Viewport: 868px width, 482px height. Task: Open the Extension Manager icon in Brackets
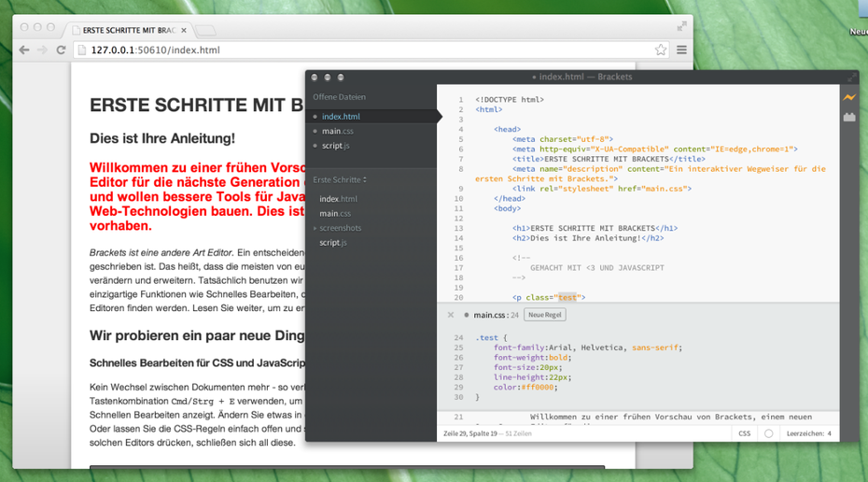coord(849,117)
